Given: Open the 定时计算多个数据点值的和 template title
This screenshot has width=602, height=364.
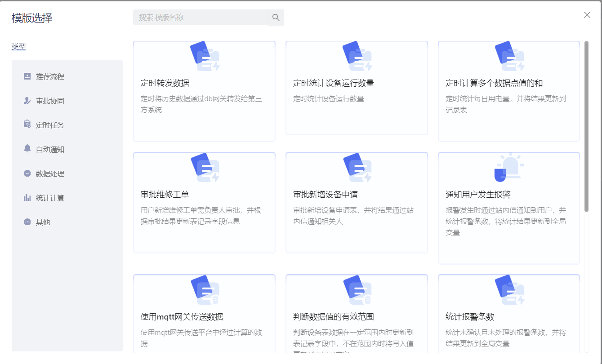Looking at the screenshot, I should point(494,83).
